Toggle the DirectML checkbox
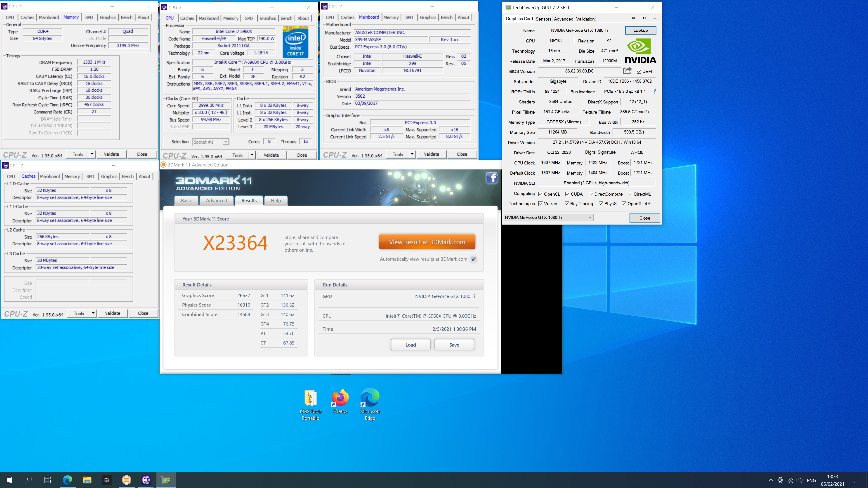This screenshot has width=868, height=488. (631, 194)
